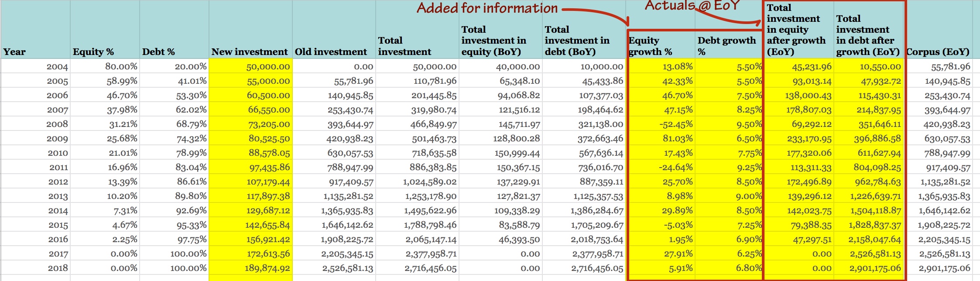The width and height of the screenshot is (980, 281).
Task: Click the year 2018 cell
Action: pos(35,268)
